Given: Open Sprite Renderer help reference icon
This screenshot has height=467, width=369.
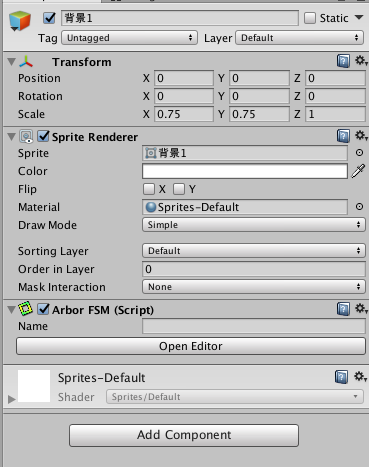Looking at the screenshot, I should (x=343, y=136).
